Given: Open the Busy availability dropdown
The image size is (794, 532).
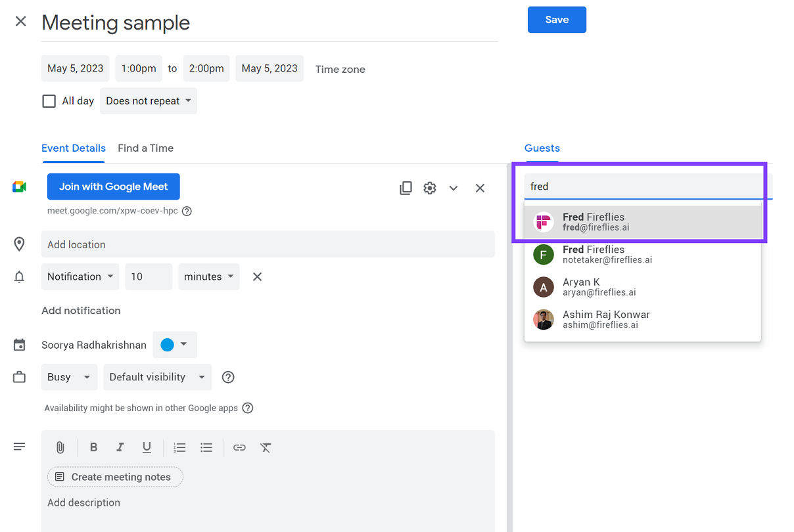Looking at the screenshot, I should point(69,377).
